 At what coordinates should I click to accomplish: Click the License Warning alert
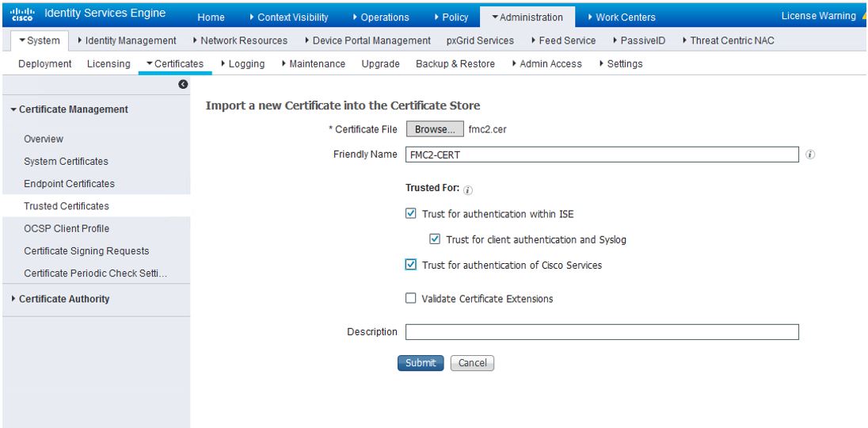[x=823, y=16]
